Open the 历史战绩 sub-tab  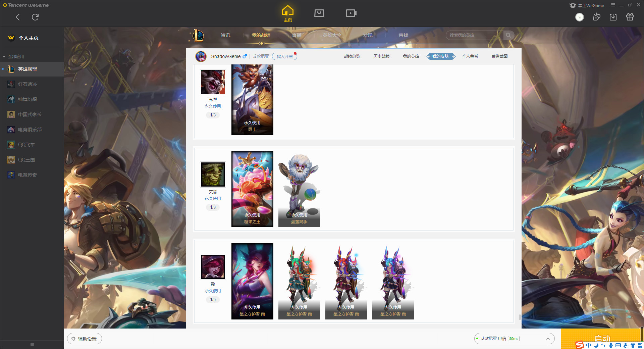pyautogui.click(x=381, y=56)
